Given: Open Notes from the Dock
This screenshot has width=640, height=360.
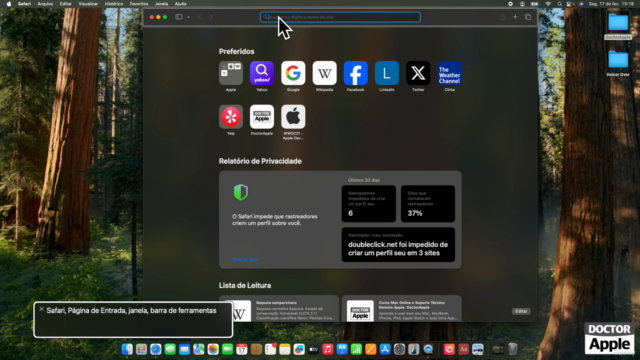Looking at the screenshot, I should coord(284,349).
